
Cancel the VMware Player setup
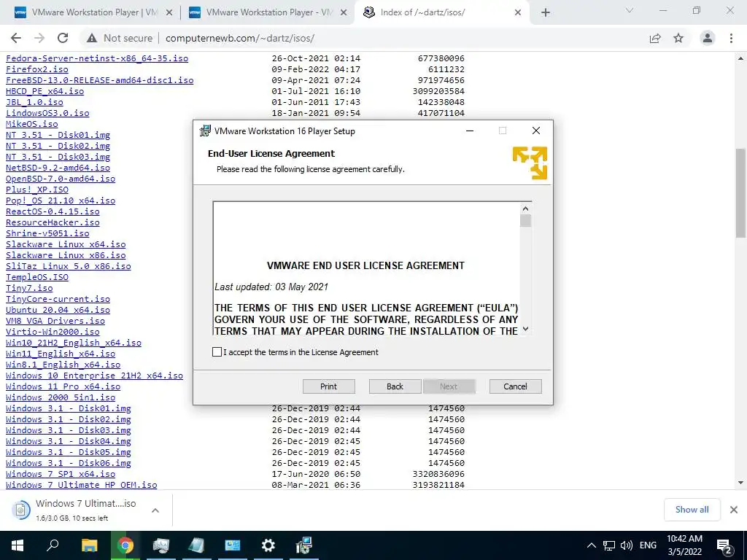(516, 386)
